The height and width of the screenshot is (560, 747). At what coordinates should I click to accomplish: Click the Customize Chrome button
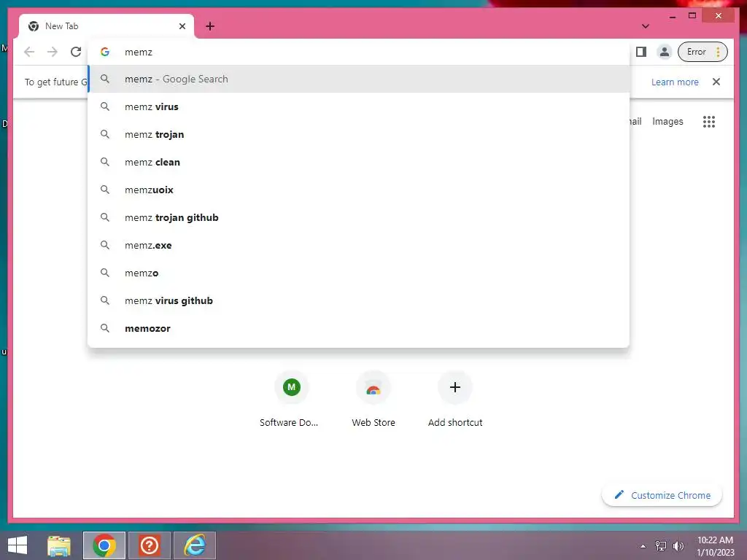tap(662, 495)
